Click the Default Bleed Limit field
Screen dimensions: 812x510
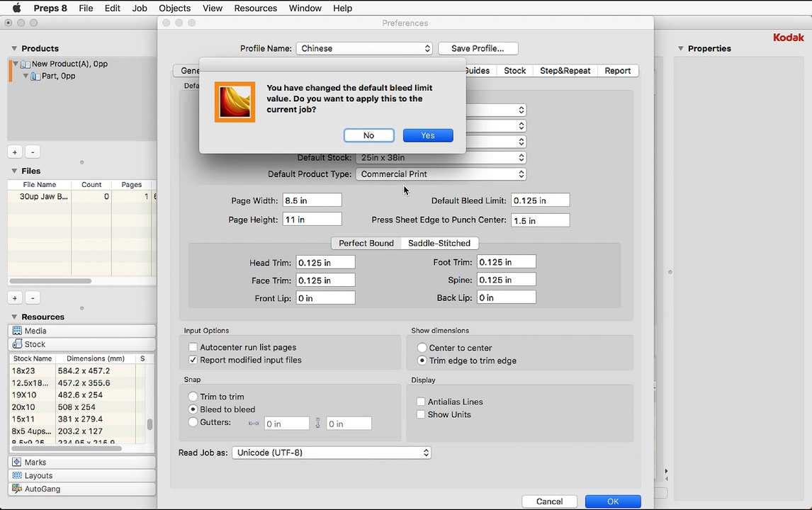tap(540, 200)
